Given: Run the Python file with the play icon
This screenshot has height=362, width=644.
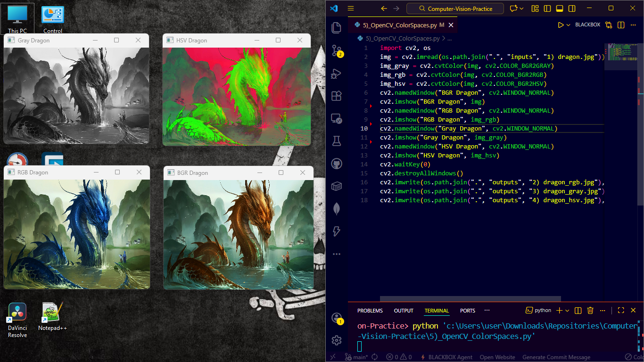Looking at the screenshot, I should click(561, 25).
